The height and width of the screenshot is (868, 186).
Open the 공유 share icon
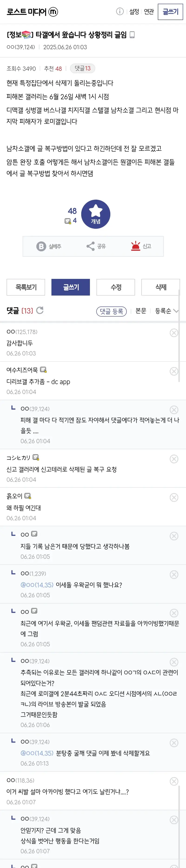click(90, 246)
